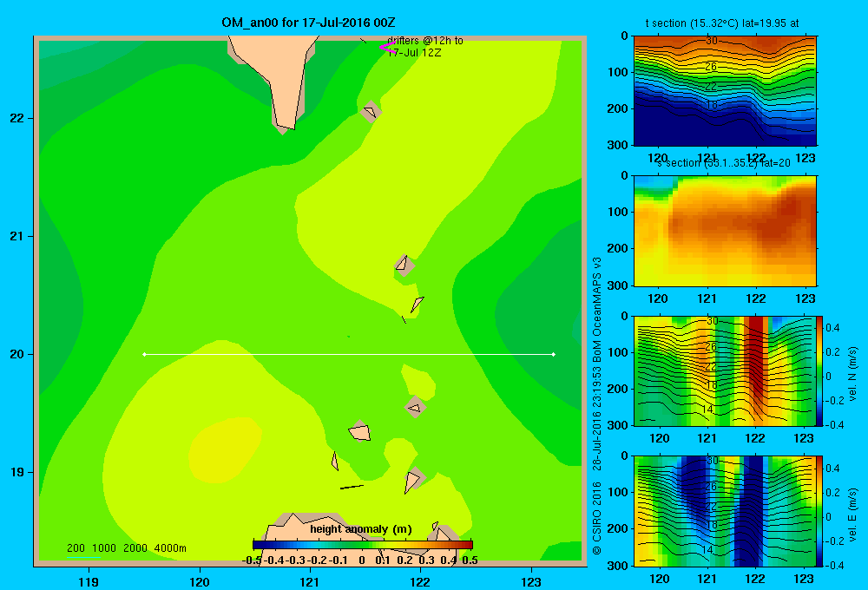Click the small island just below 22N
Image resolution: width=868 pixels, height=590 pixels.
click(x=371, y=112)
